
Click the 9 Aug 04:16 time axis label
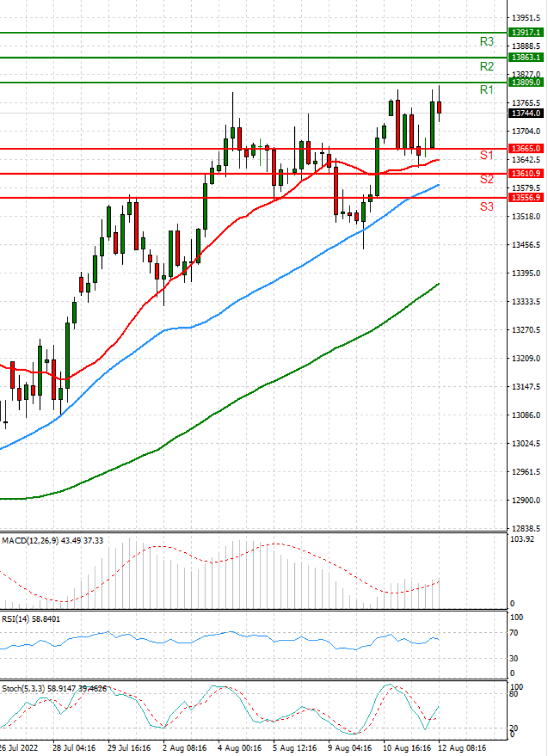pos(350,748)
